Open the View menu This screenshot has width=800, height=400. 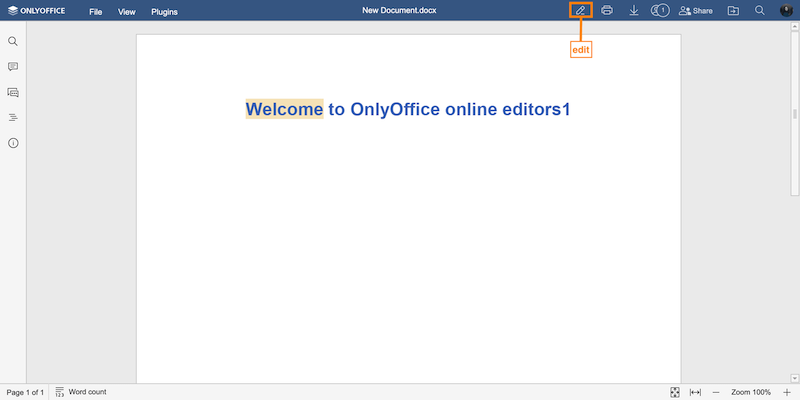point(126,12)
